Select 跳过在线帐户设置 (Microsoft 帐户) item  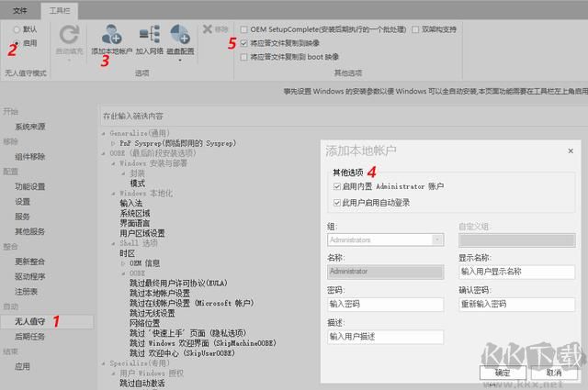coord(192,303)
